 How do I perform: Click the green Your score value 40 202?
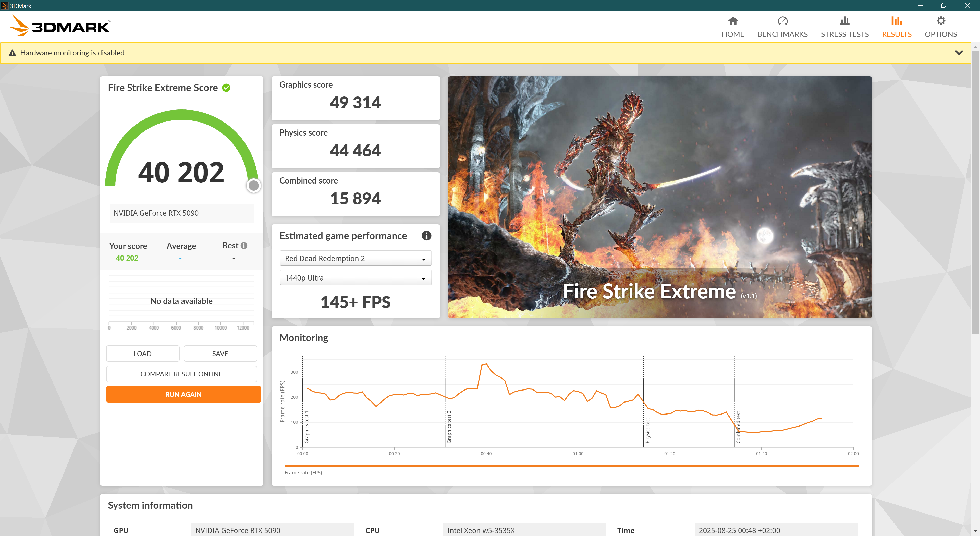tap(127, 258)
